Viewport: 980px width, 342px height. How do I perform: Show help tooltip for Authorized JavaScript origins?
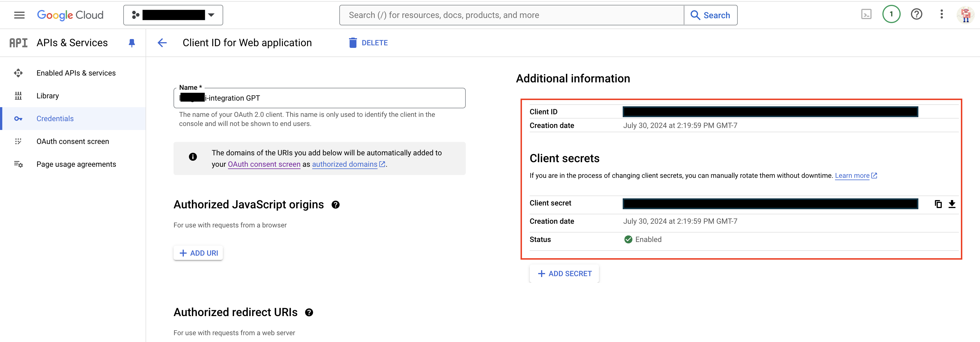(335, 205)
